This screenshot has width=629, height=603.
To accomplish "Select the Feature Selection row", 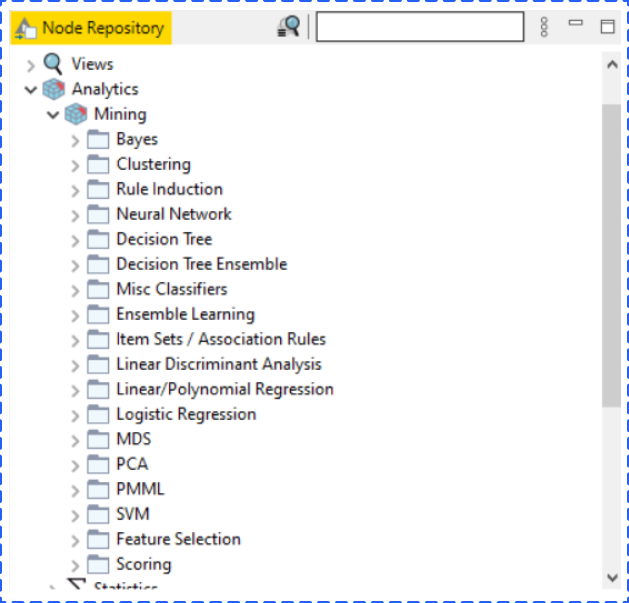I will click(x=179, y=539).
